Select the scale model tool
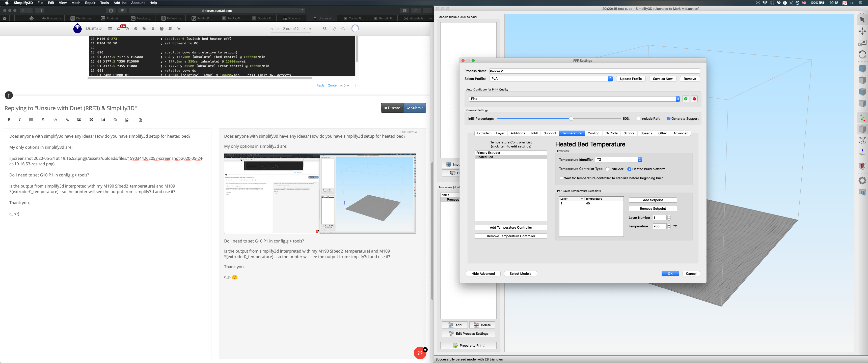The image size is (868, 363). pos(862,43)
